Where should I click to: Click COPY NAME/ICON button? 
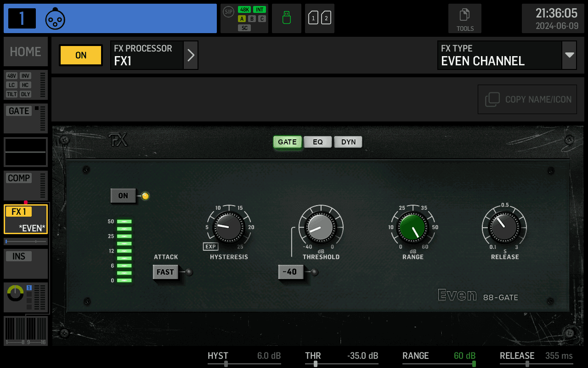[x=527, y=99]
